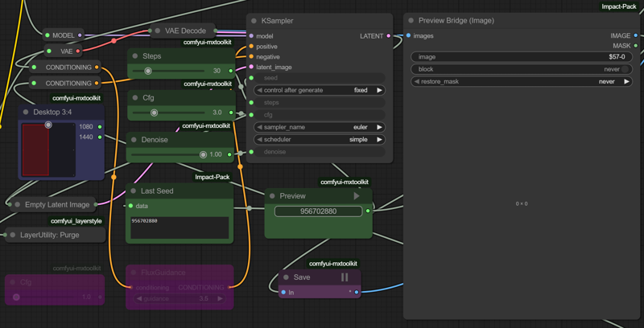Toggle the block switch in Preview Bridge
The height and width of the screenshot is (328, 644).
pyautogui.click(x=623, y=69)
